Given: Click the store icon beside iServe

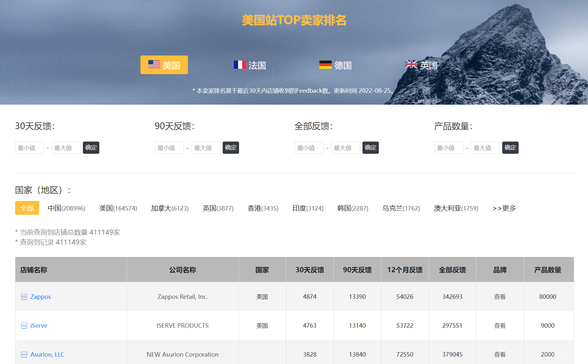Looking at the screenshot, I should click(x=24, y=325).
